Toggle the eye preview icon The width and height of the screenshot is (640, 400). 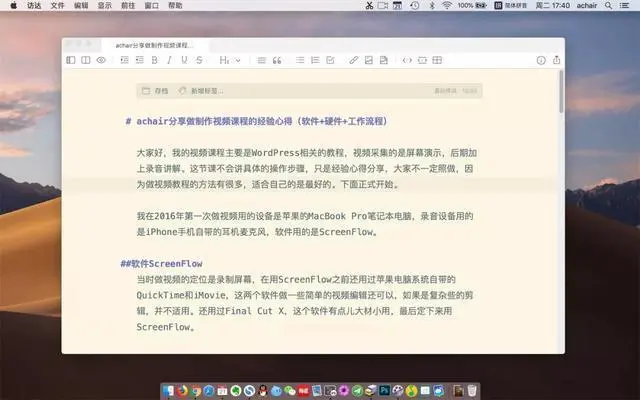tap(101, 60)
